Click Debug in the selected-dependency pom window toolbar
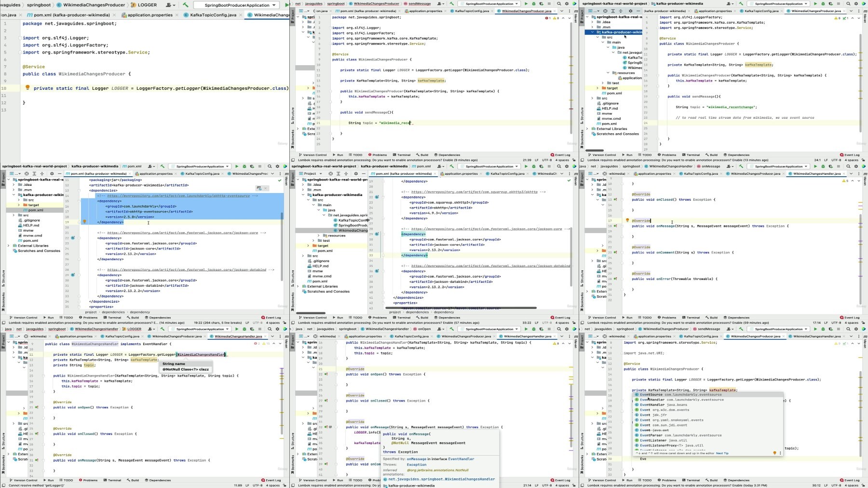 [244, 167]
